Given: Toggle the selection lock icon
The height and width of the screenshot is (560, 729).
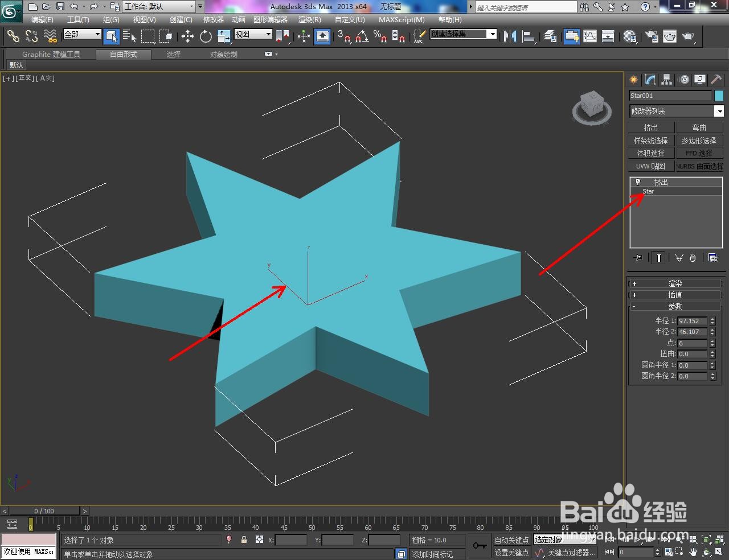Looking at the screenshot, I should point(244,540).
